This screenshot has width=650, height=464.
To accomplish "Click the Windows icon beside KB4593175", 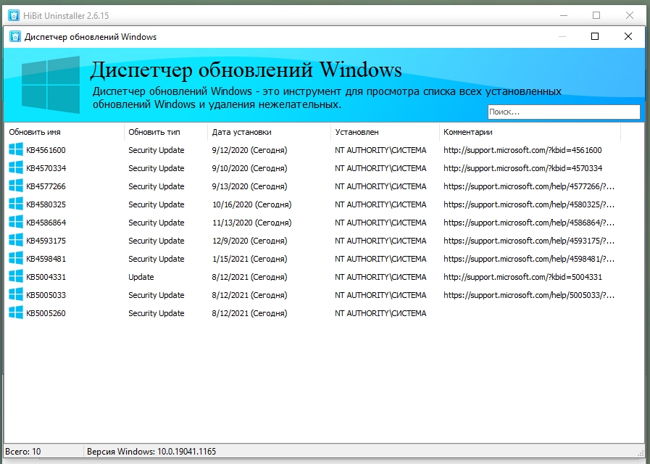I will coord(16,241).
